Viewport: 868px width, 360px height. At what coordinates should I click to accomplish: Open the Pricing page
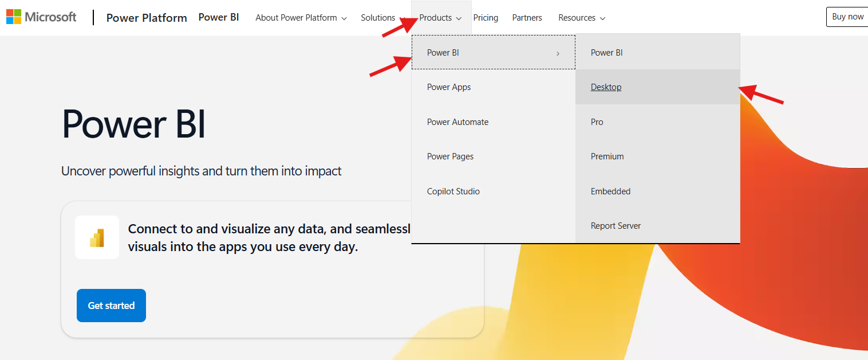(486, 18)
